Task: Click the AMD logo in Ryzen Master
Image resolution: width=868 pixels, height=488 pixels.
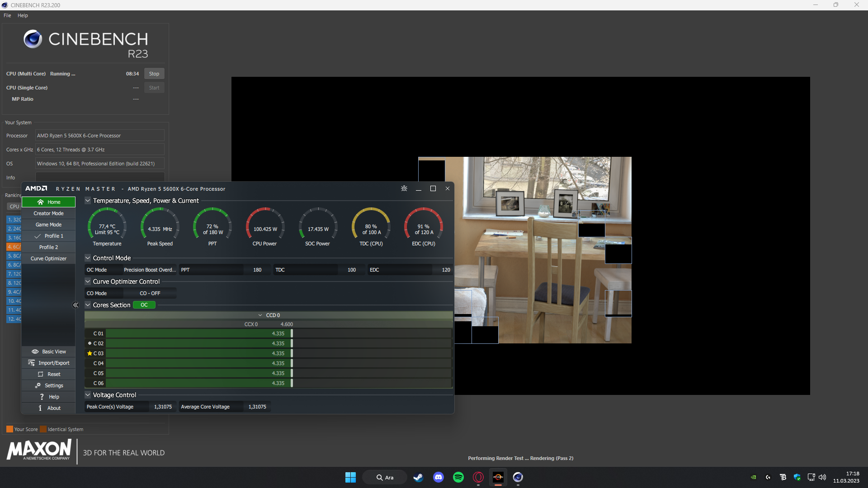Action: pyautogui.click(x=36, y=188)
